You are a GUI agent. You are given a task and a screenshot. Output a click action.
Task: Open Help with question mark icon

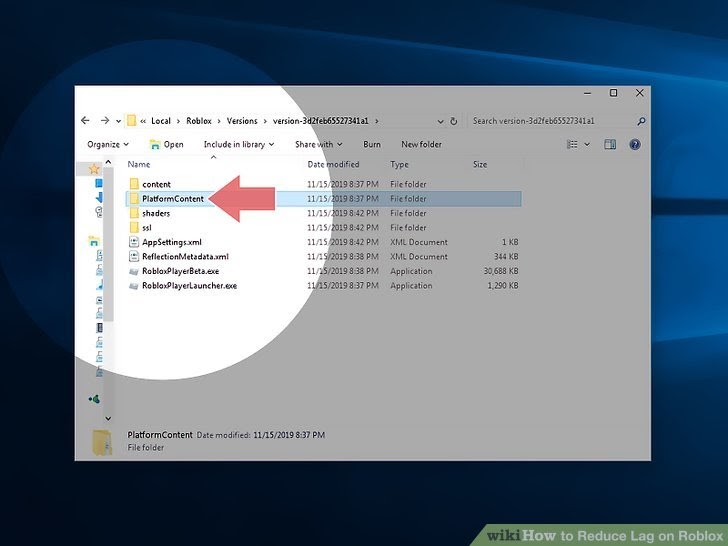pyautogui.click(x=635, y=144)
